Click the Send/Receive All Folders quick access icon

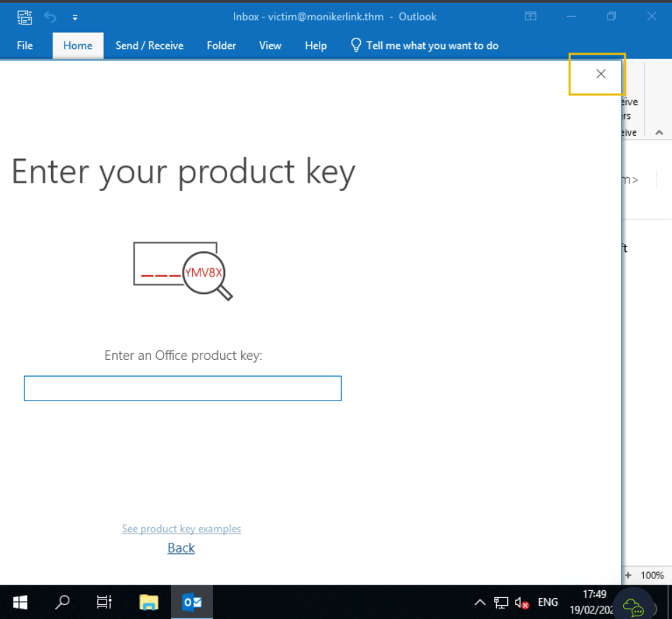(x=25, y=17)
